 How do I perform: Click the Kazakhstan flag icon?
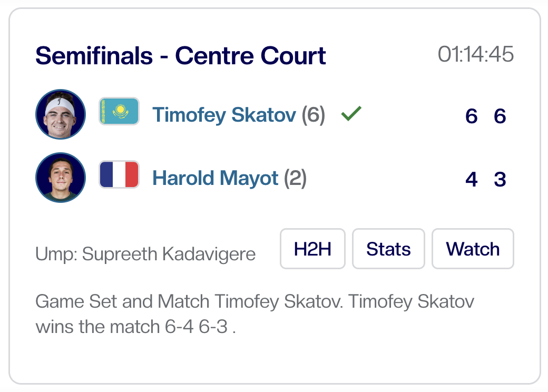tap(119, 111)
